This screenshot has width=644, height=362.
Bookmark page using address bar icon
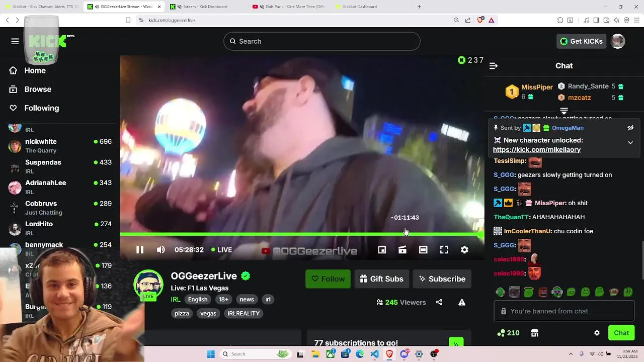[128, 20]
